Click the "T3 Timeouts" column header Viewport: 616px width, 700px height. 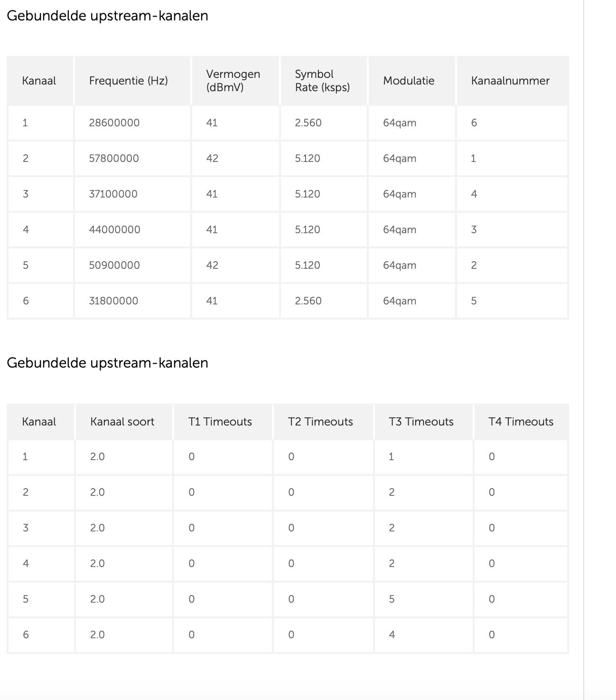[421, 422]
